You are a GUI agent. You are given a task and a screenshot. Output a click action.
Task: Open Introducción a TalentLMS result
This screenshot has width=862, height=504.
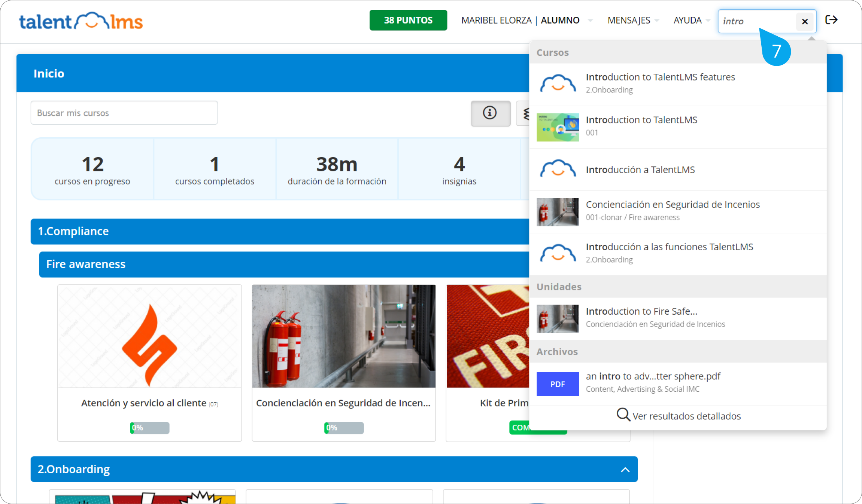tap(678, 169)
